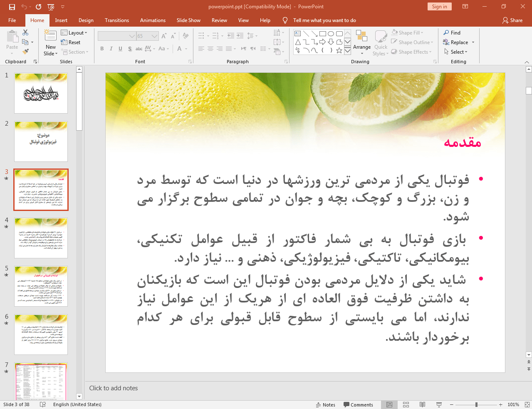Viewport: 532px width, 409px height.
Task: Toggle underline formatting
Action: [x=120, y=49]
